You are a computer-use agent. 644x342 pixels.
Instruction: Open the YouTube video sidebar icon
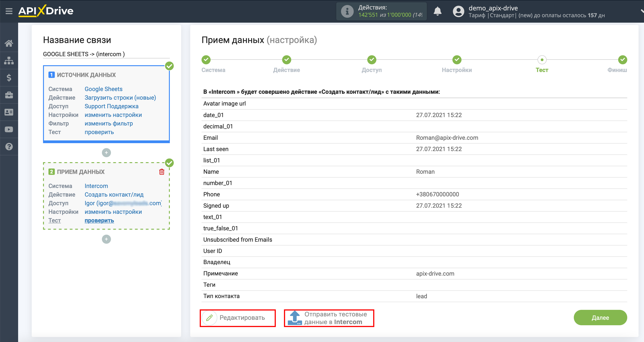pos(9,130)
